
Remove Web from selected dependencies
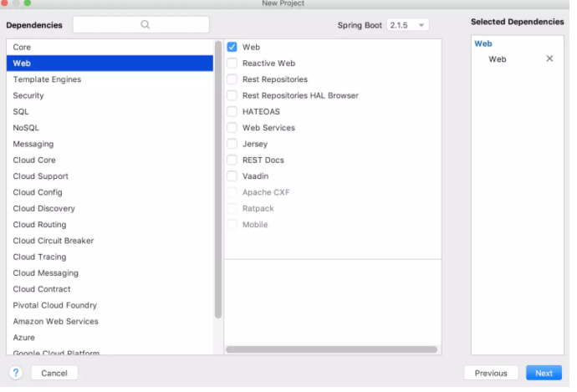click(x=549, y=59)
